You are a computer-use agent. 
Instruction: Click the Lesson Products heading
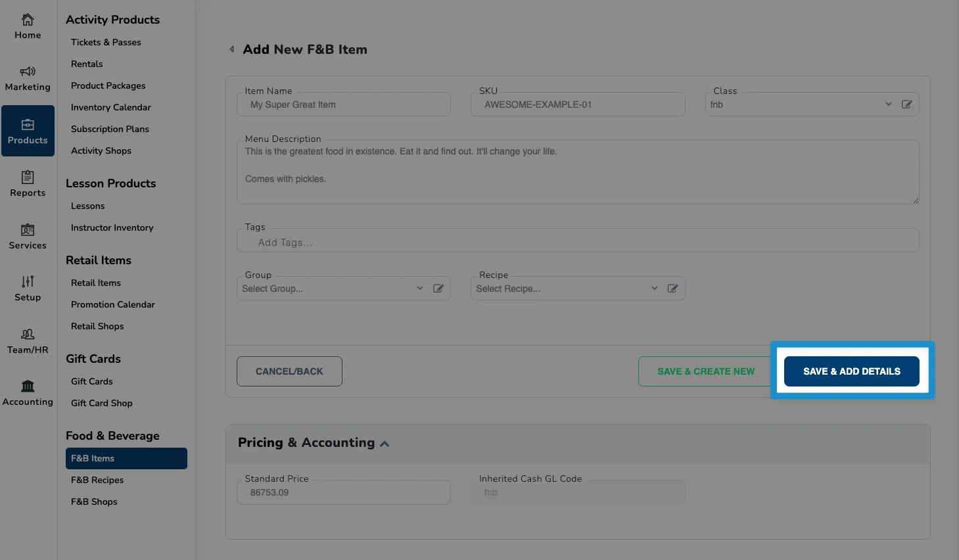[x=111, y=183]
